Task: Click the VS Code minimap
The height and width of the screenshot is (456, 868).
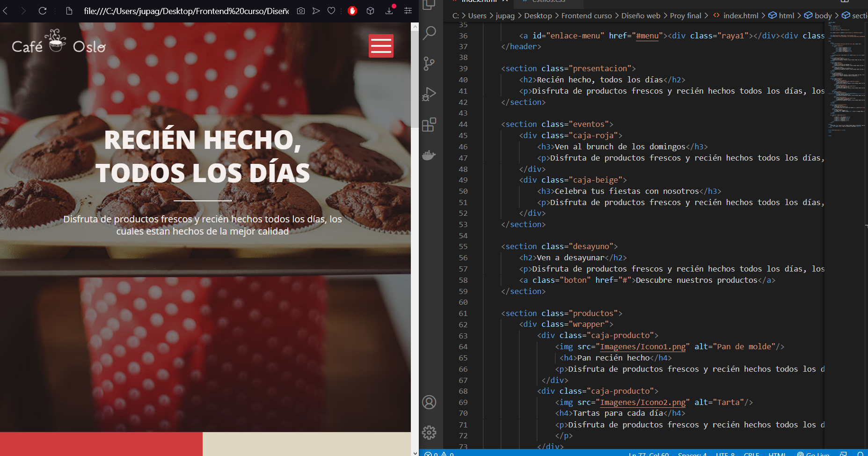Action: click(847, 80)
